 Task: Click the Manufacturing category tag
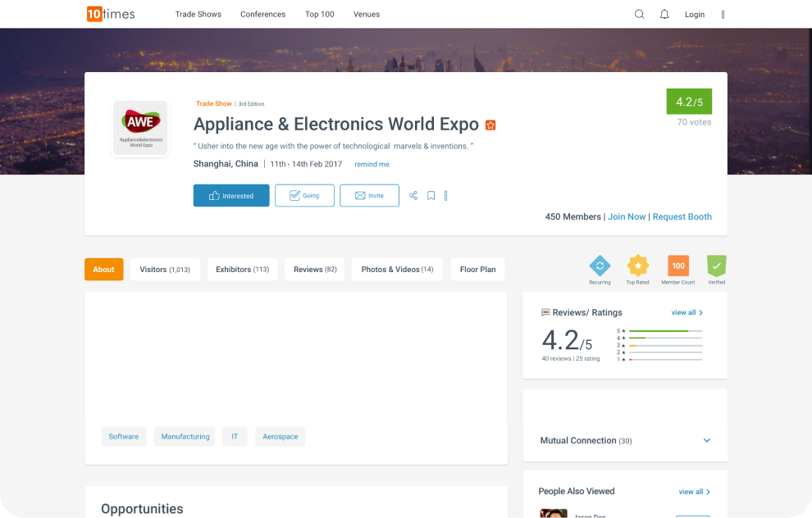point(185,437)
